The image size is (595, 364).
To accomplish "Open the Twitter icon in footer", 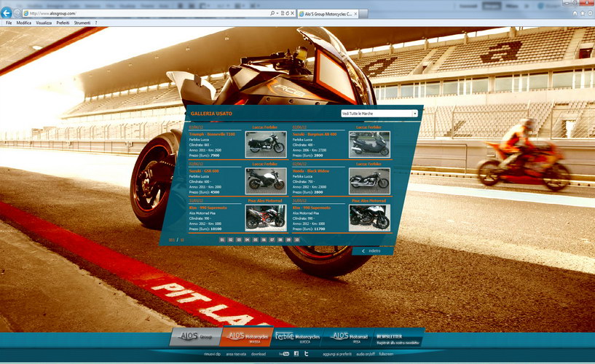I will [x=306, y=354].
